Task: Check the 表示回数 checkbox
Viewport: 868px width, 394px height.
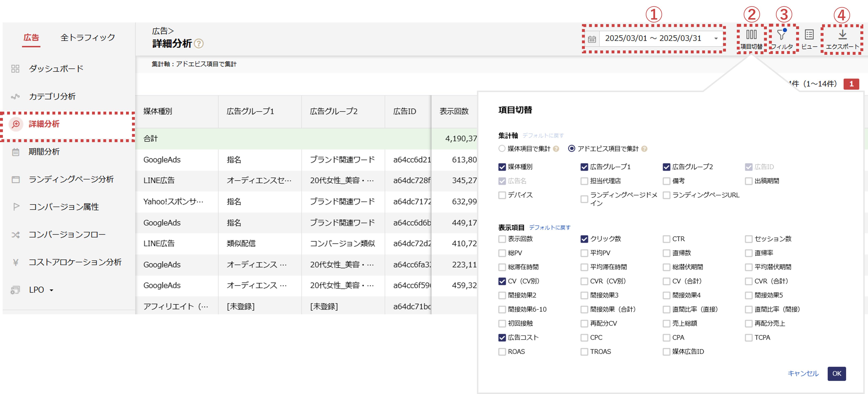Action: pyautogui.click(x=502, y=239)
